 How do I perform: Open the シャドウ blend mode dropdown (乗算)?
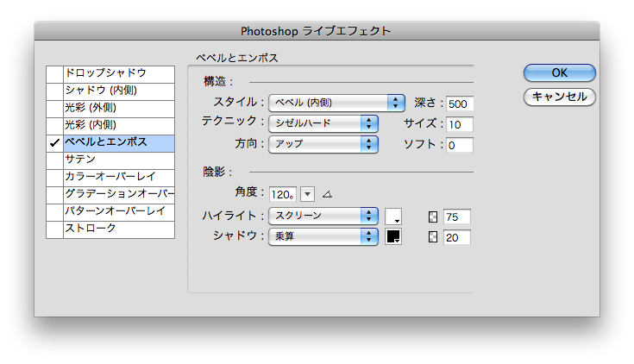[323, 236]
